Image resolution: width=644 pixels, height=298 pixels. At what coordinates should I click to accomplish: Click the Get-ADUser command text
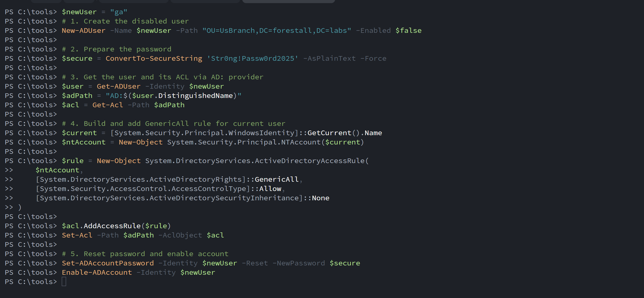(119, 86)
